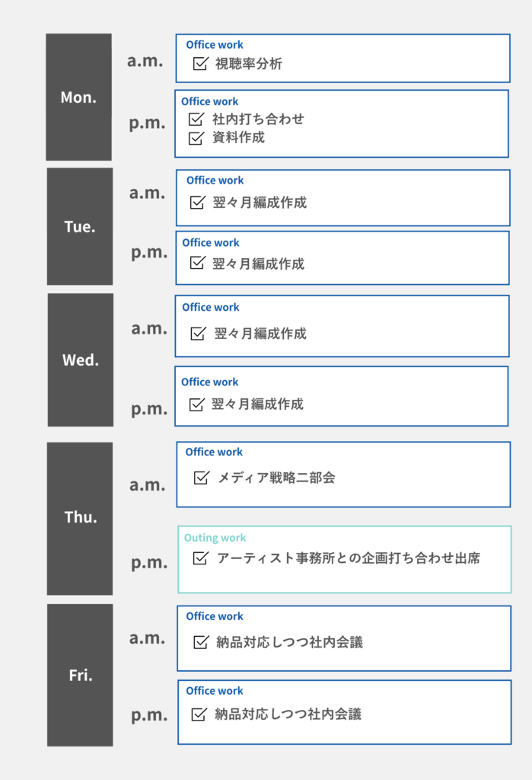Image resolution: width=532 pixels, height=780 pixels.
Task: Click the Wed. day block
Action: [81, 360]
